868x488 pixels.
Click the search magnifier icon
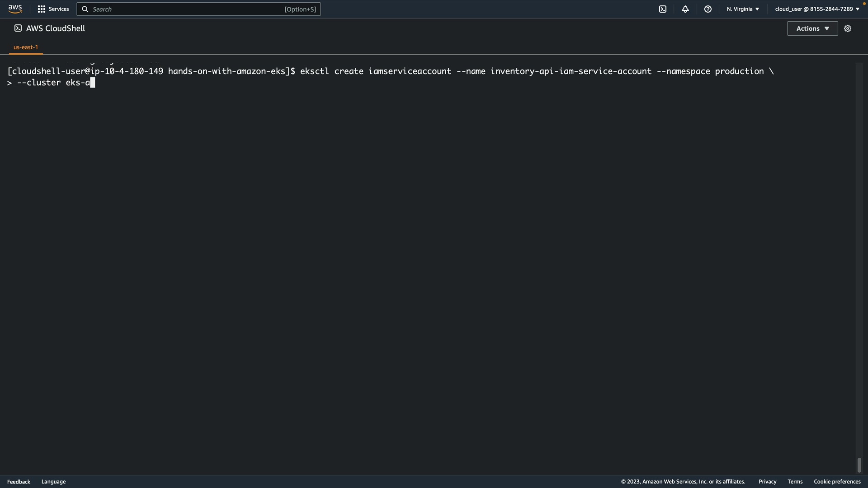coord(85,9)
